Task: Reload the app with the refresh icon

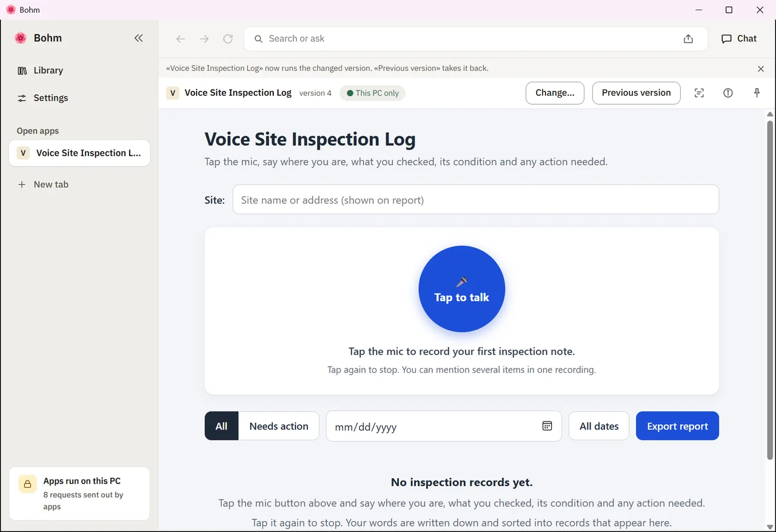Action: 228,39
